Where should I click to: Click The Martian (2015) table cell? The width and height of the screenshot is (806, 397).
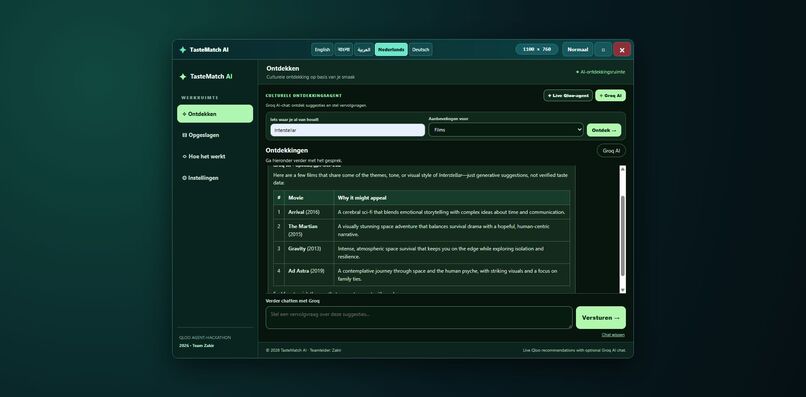[x=309, y=230]
